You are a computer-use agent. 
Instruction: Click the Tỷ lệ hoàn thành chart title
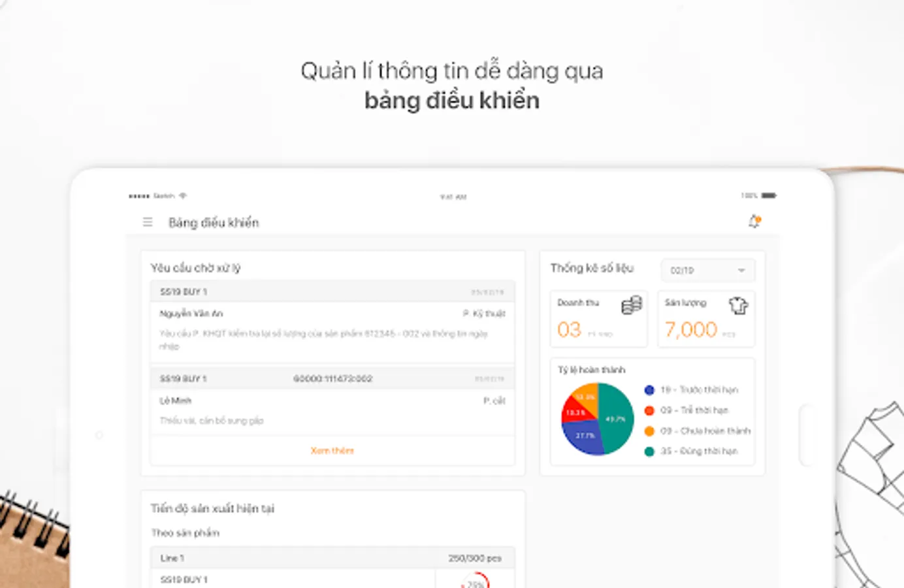pos(591,370)
